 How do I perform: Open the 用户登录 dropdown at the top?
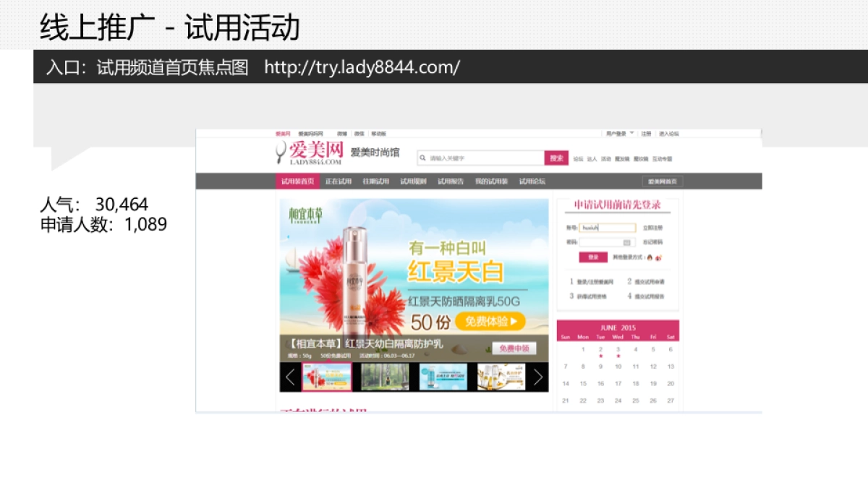[619, 133]
